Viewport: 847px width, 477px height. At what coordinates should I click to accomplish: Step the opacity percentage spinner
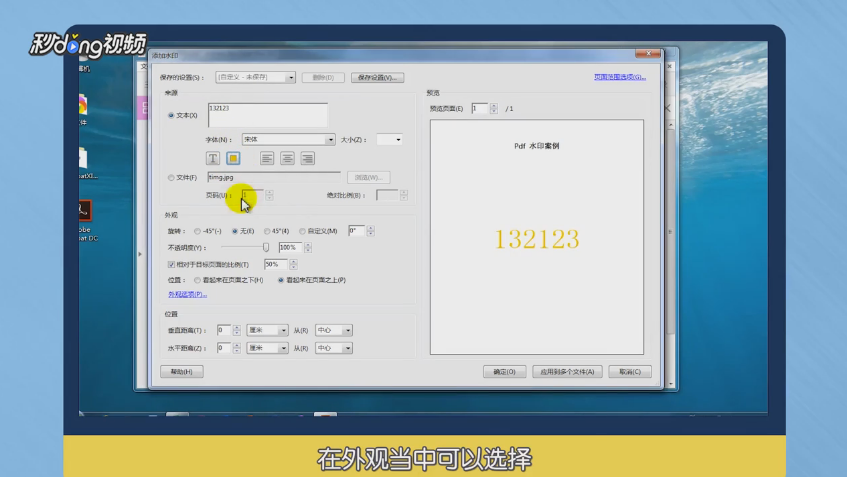(308, 247)
